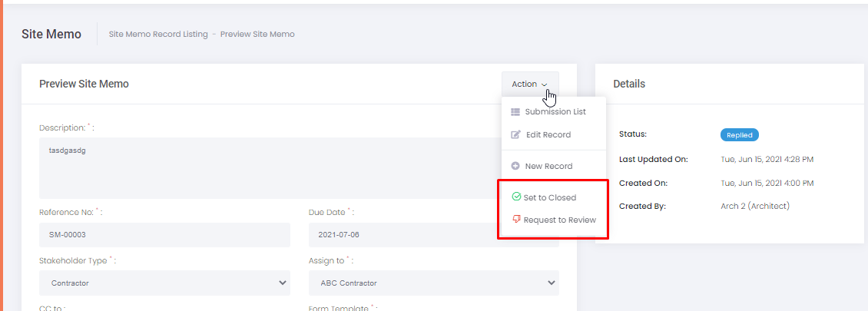The height and width of the screenshot is (311, 868).
Task: Click the plus circle icon for New Record
Action: point(515,166)
